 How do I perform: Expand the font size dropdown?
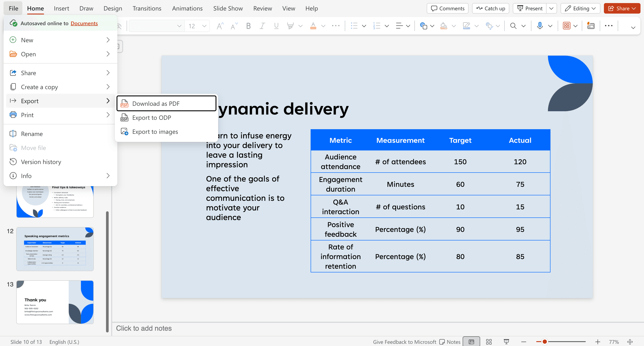204,26
